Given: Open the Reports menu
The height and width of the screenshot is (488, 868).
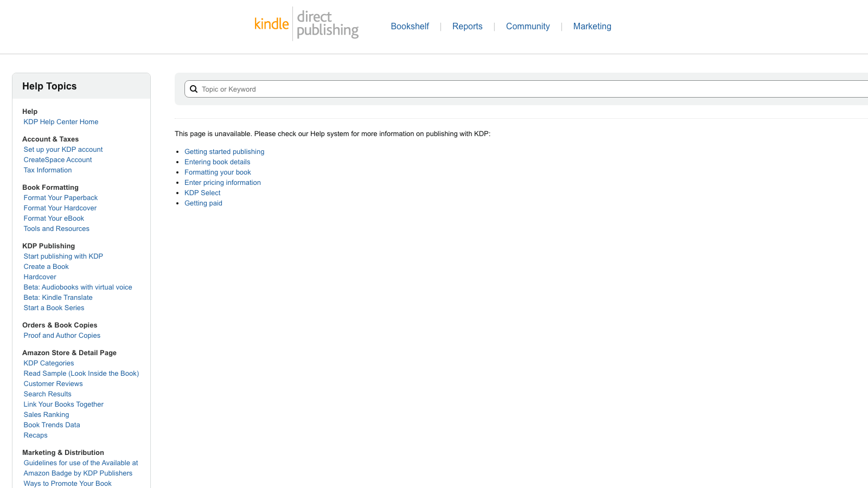Looking at the screenshot, I should pos(467,26).
